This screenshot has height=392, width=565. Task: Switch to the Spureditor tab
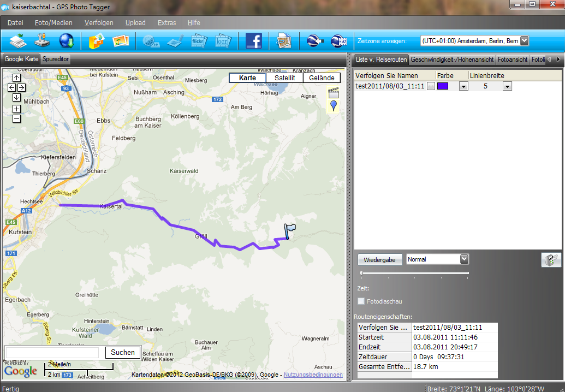pos(56,59)
